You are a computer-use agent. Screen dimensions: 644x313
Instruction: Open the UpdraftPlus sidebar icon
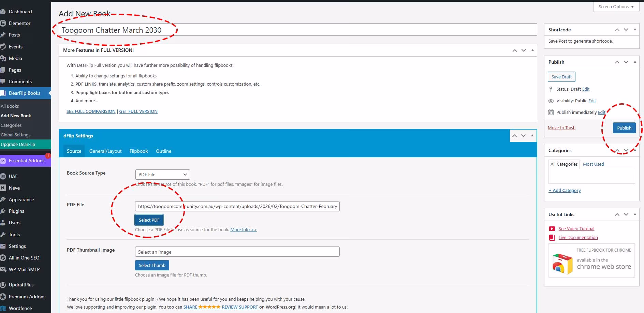(x=3, y=285)
